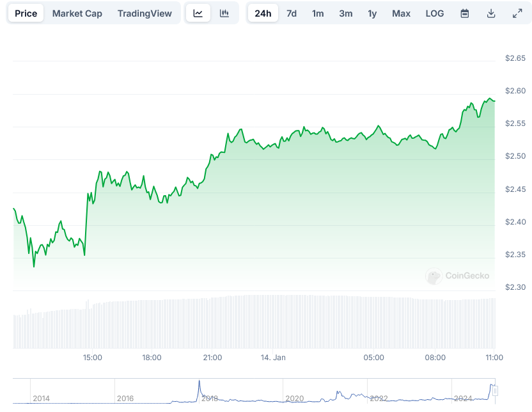Image resolution: width=532 pixels, height=412 pixels.
Task: Open the calendar date range picker
Action: [x=465, y=13]
